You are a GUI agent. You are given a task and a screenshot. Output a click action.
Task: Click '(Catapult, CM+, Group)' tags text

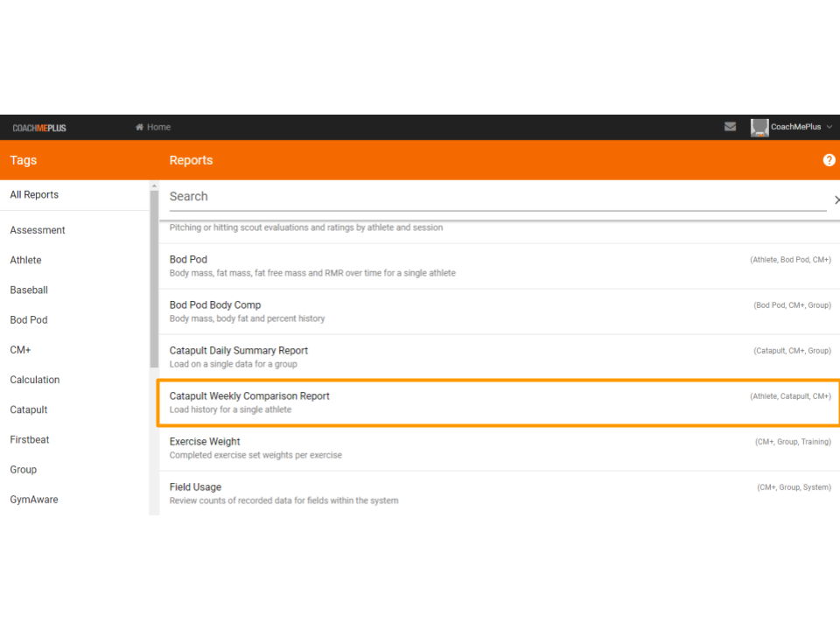tap(793, 351)
